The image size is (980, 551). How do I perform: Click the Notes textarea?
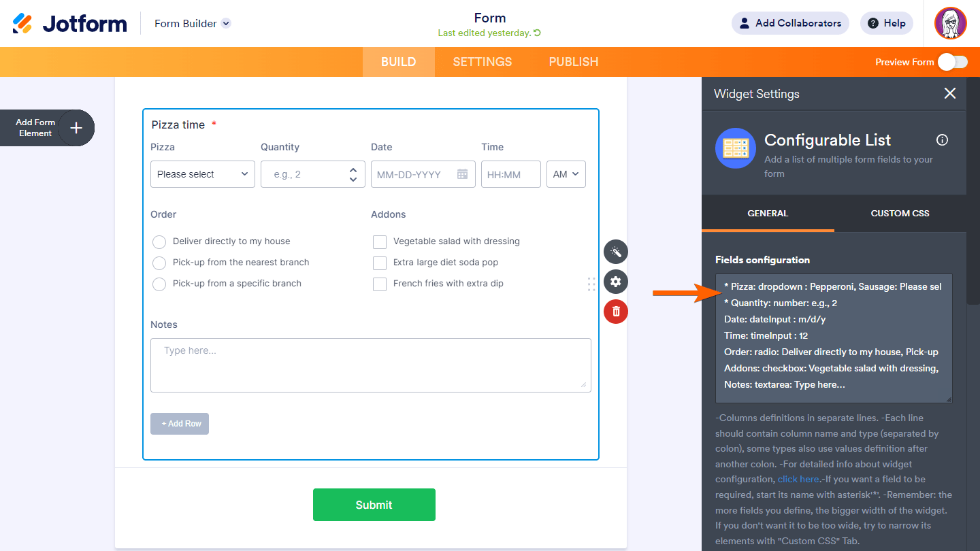[371, 365]
